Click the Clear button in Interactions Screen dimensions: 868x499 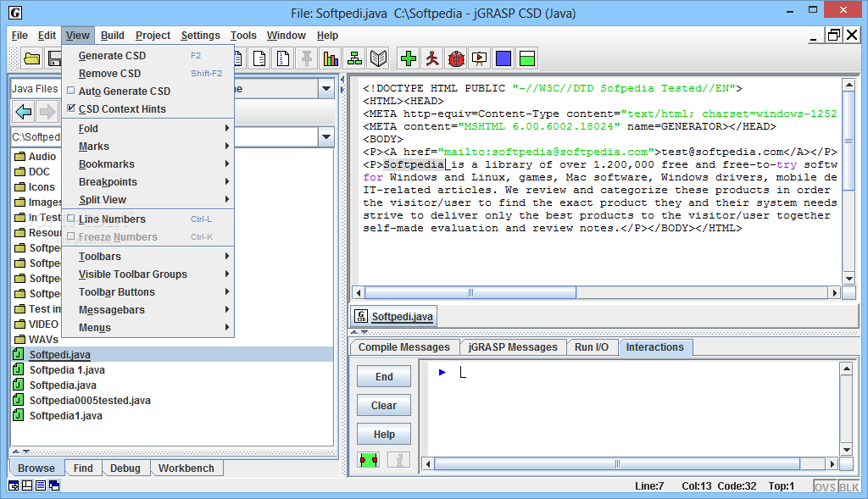[x=384, y=405]
